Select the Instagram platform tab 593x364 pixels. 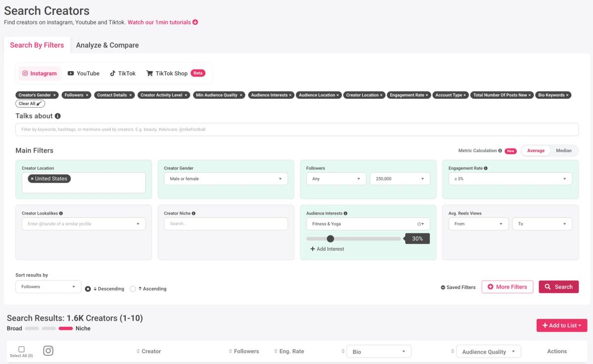click(x=40, y=74)
